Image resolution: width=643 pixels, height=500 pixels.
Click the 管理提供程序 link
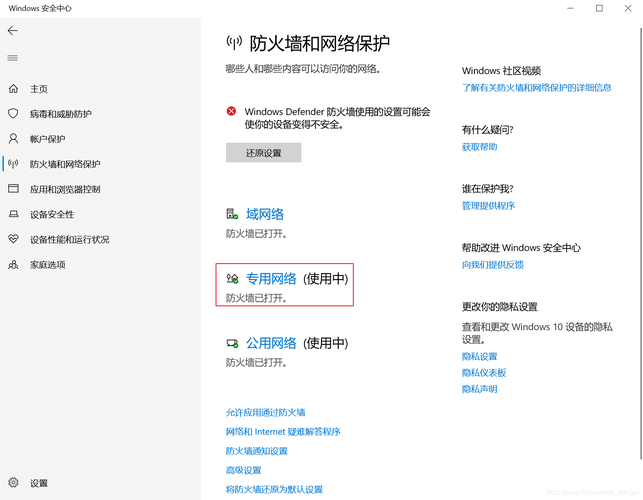(x=488, y=205)
